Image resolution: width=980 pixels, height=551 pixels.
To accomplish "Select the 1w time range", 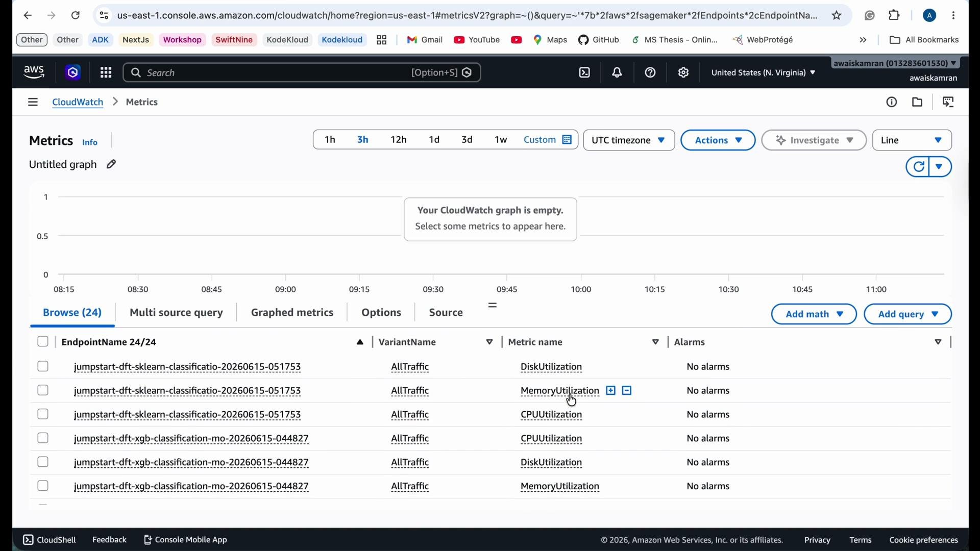I will click(501, 140).
